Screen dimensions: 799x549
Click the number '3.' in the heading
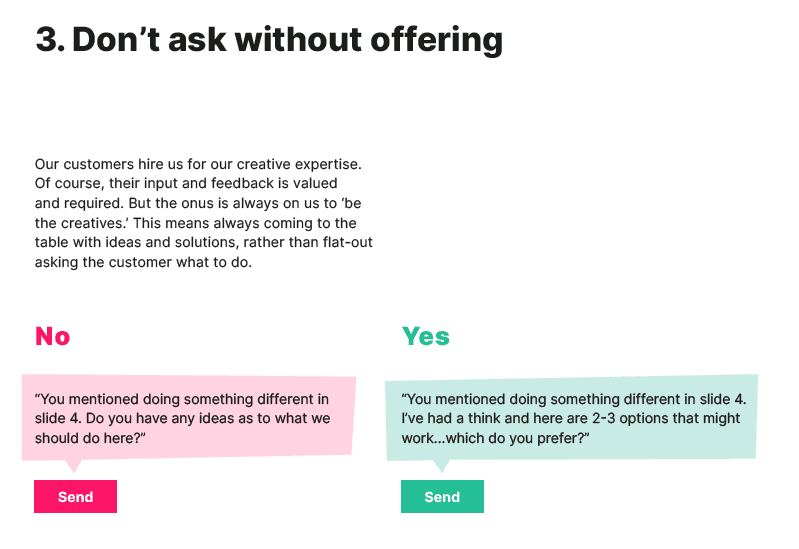pyautogui.click(x=50, y=40)
